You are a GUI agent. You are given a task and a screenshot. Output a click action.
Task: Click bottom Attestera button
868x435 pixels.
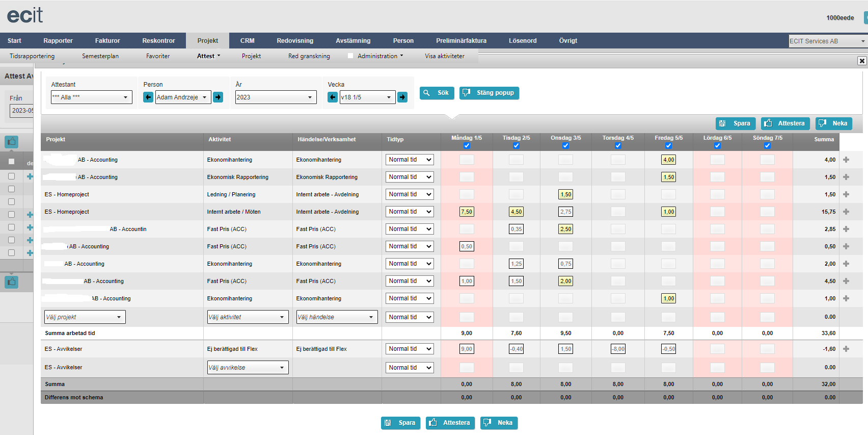pyautogui.click(x=450, y=423)
